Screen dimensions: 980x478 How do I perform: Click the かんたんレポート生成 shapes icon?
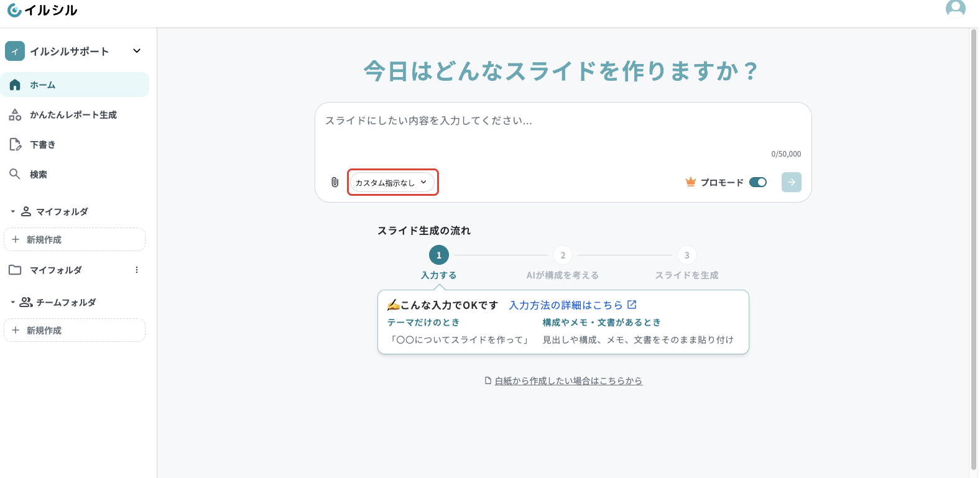(x=15, y=114)
